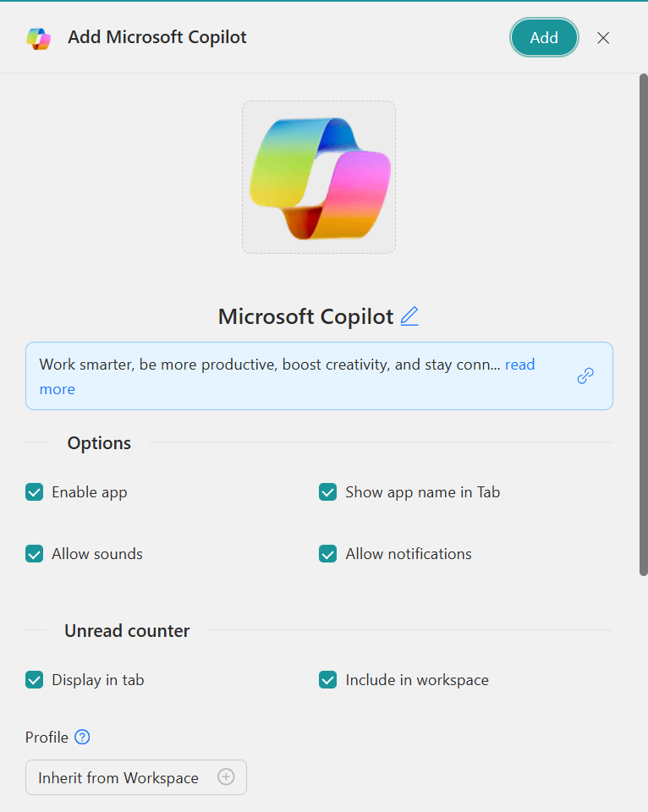Open the Inherit from Workspace dropdown
This screenshot has height=812, width=648.
click(118, 777)
